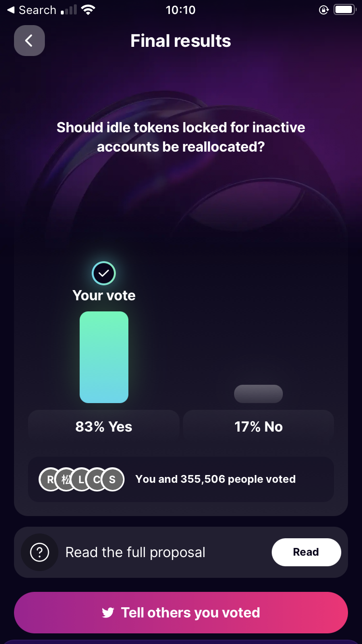Select the voter avatar labeled R
This screenshot has width=362, height=644.
(x=50, y=479)
